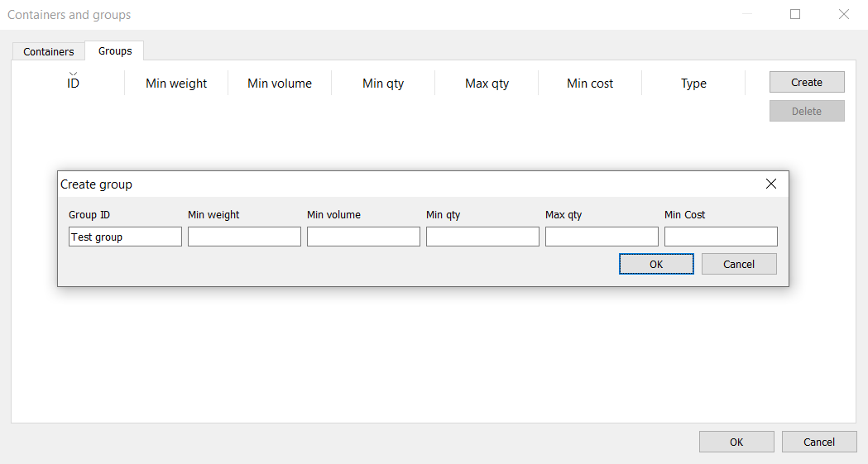Click the Group ID field containing Test group
The height and width of the screenshot is (464, 868).
[x=125, y=237]
